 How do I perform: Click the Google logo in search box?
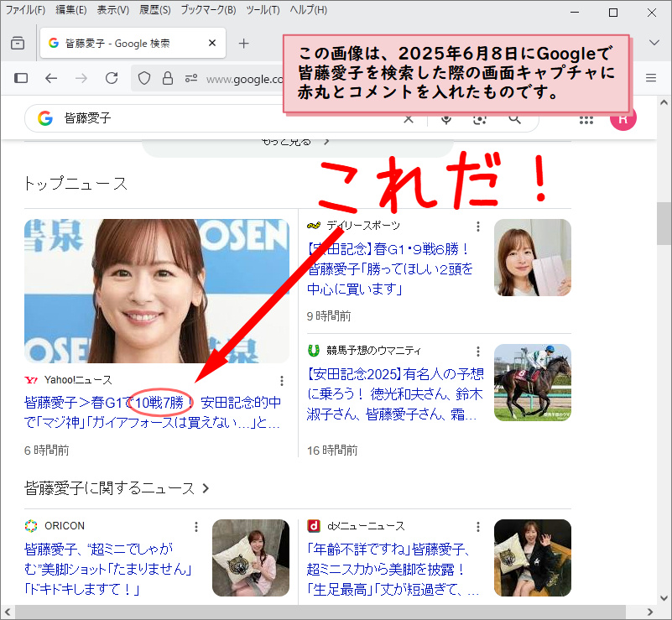click(45, 117)
